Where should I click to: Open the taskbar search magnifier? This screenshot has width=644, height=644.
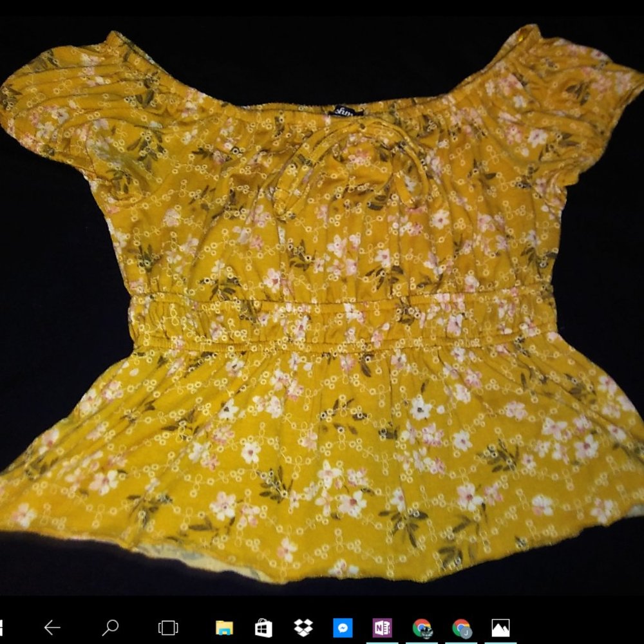pyautogui.click(x=110, y=627)
